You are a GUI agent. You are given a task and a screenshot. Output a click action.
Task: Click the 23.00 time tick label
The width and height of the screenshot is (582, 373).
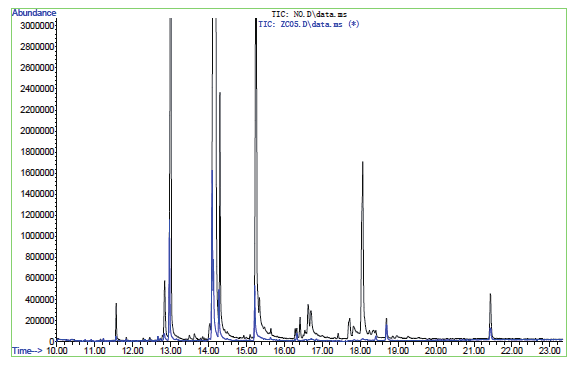tap(550, 351)
